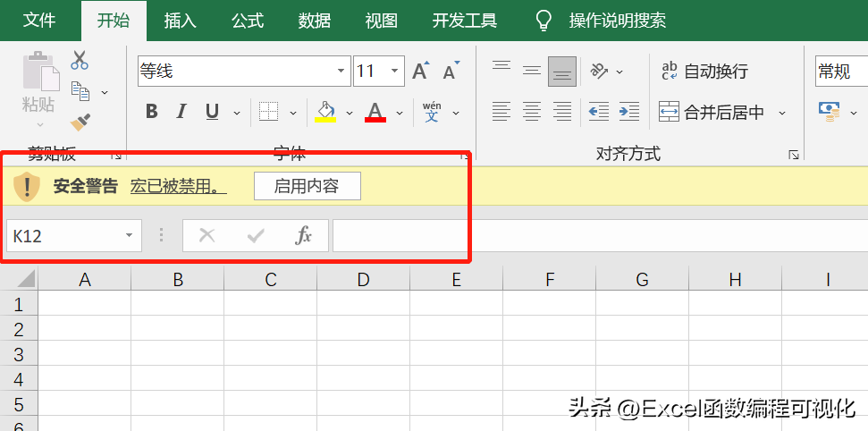Click 操作说明搜索 search box
Image resolution: width=868 pixels, height=431 pixels.
[617, 21]
